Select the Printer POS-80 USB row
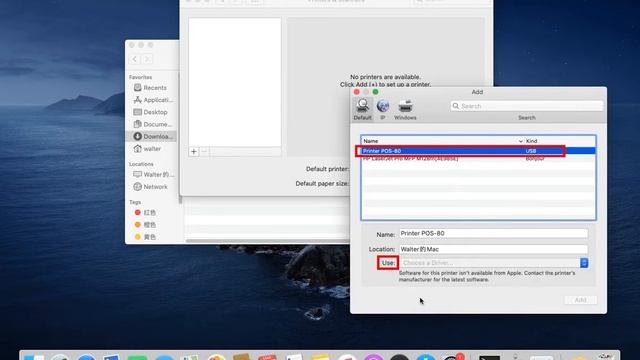 pos(478,151)
